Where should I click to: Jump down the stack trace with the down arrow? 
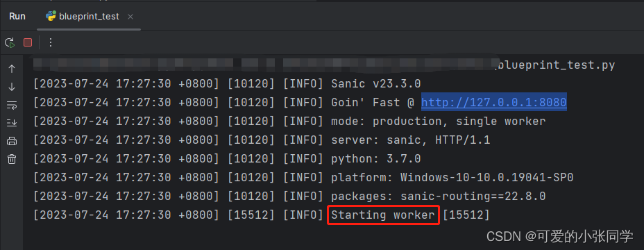click(x=12, y=87)
